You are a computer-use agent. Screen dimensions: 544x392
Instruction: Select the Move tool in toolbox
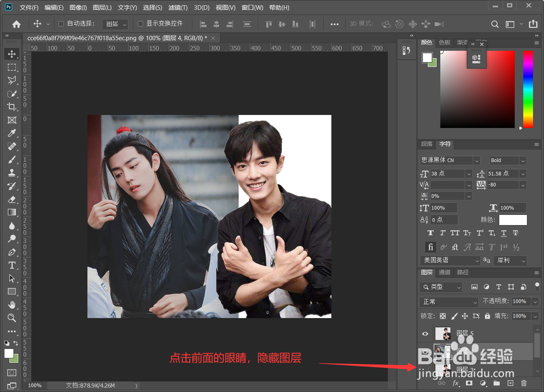[x=12, y=54]
